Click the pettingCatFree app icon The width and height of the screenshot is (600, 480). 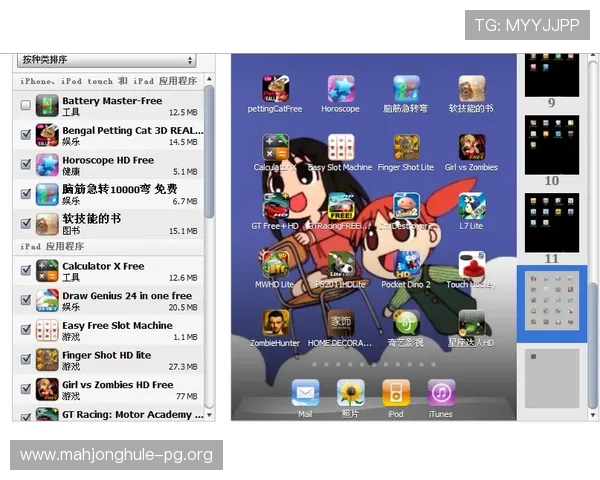tap(275, 89)
